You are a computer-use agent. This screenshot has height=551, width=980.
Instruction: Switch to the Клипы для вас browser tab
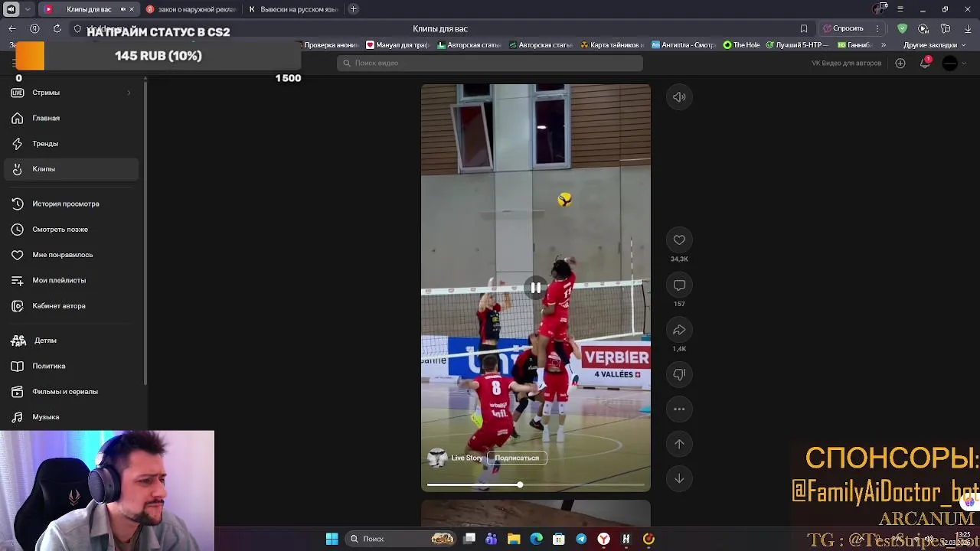[x=89, y=9]
